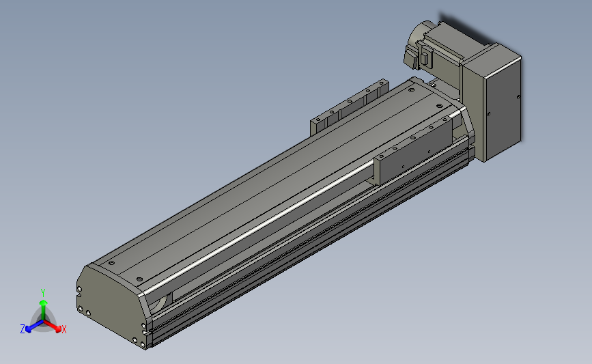Click the red X axis of the orientation triad
Image resolution: width=592 pixels, height=364 pixels.
point(53,326)
